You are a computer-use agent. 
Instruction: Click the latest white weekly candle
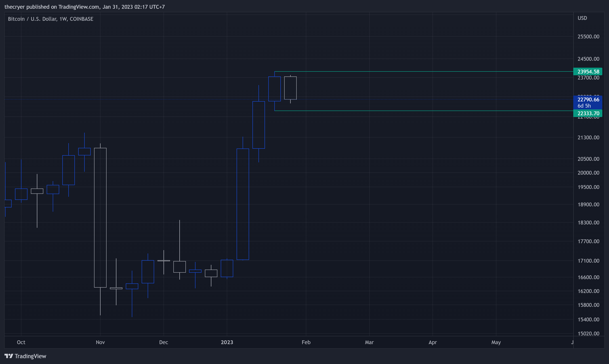pyautogui.click(x=290, y=88)
